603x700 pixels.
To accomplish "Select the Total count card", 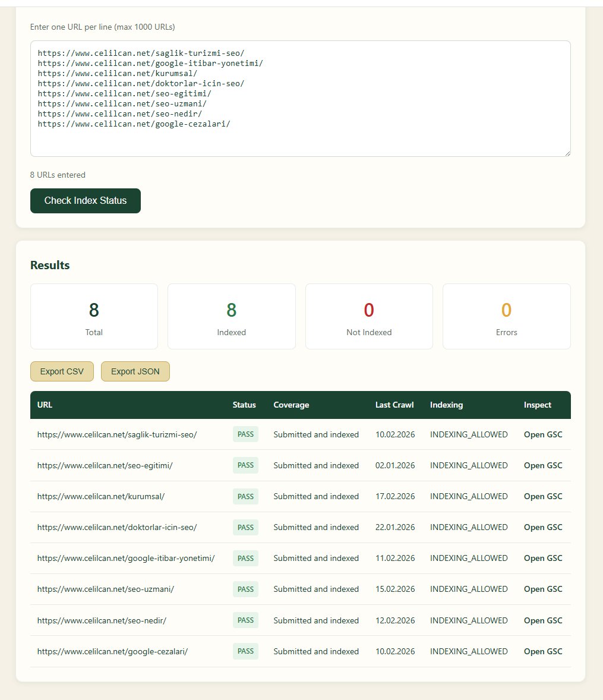I will click(x=94, y=317).
